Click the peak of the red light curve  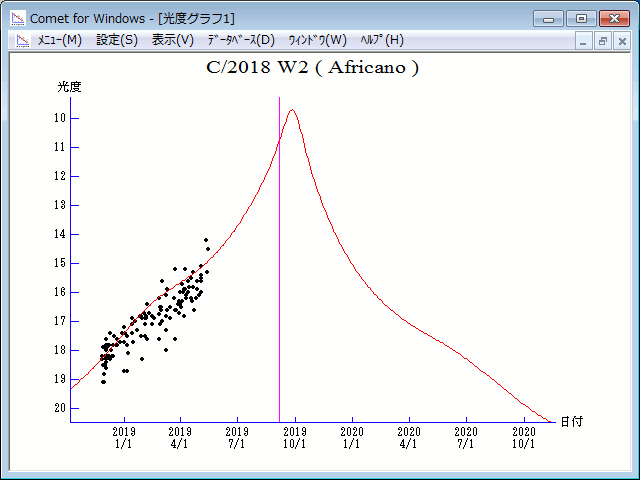click(x=292, y=110)
